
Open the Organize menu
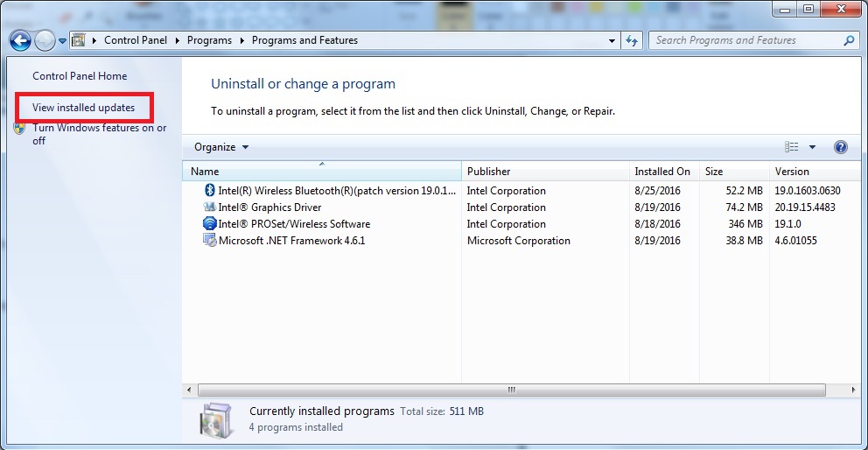[221, 147]
